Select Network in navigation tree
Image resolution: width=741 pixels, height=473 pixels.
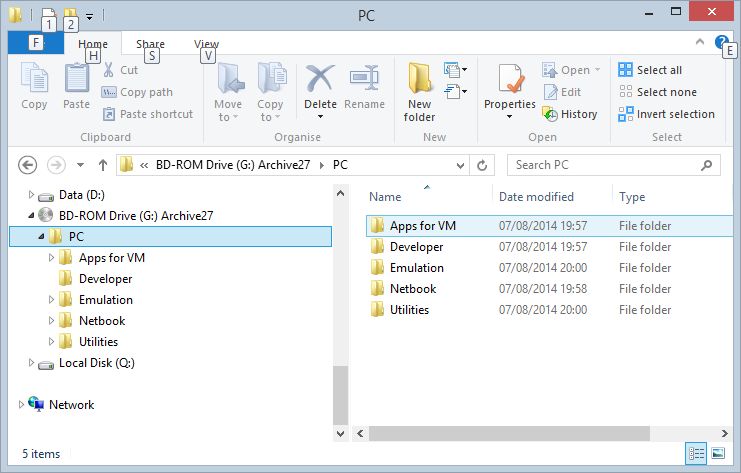pos(71,405)
